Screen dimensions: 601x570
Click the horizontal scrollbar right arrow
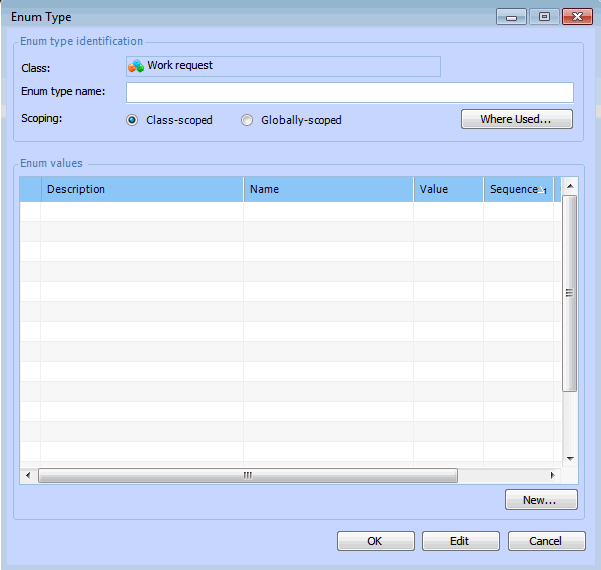(x=551, y=476)
